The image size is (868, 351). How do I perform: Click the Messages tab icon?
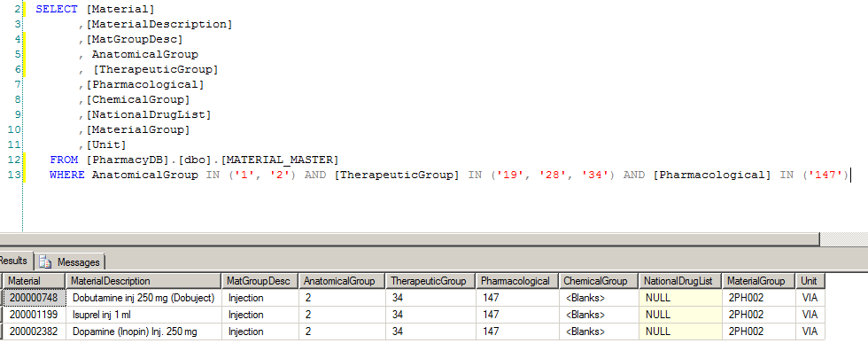click(46, 261)
